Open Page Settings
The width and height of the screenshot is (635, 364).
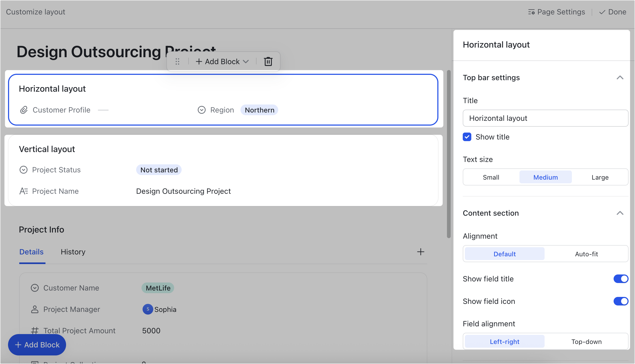(556, 12)
